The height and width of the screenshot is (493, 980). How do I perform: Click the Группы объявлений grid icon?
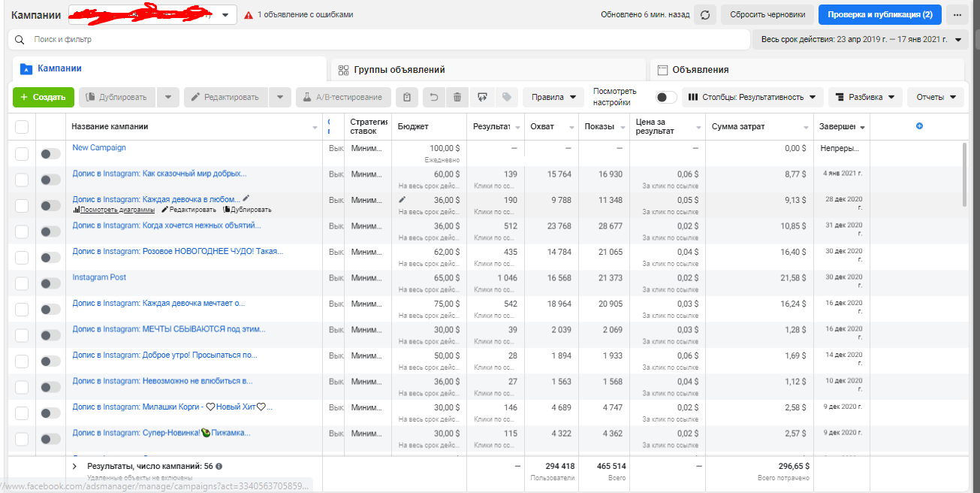344,70
